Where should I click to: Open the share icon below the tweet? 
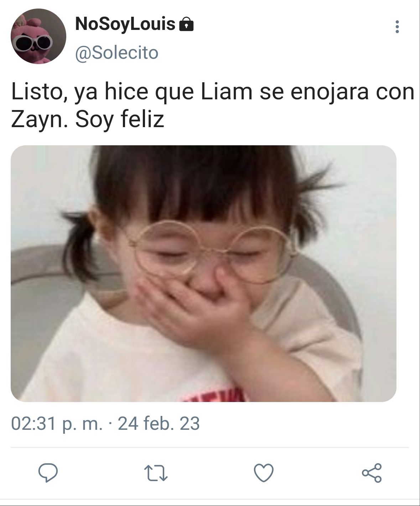372,473
